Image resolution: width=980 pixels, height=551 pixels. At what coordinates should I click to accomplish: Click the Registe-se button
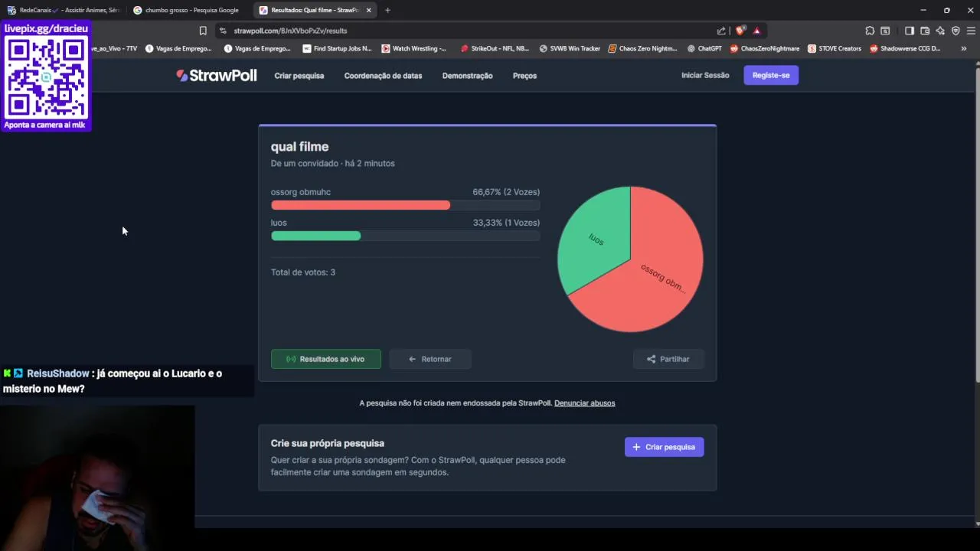click(x=771, y=75)
